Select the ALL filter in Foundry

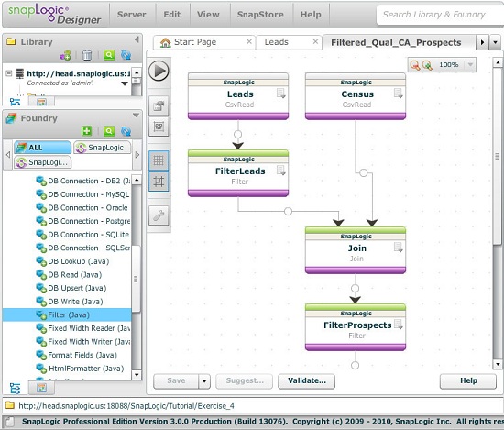pyautogui.click(x=42, y=148)
